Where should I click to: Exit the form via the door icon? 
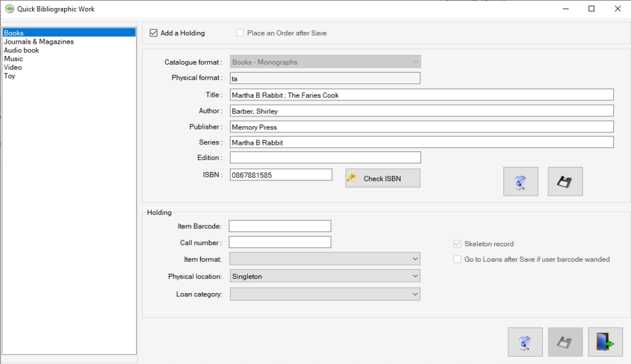coord(605,342)
